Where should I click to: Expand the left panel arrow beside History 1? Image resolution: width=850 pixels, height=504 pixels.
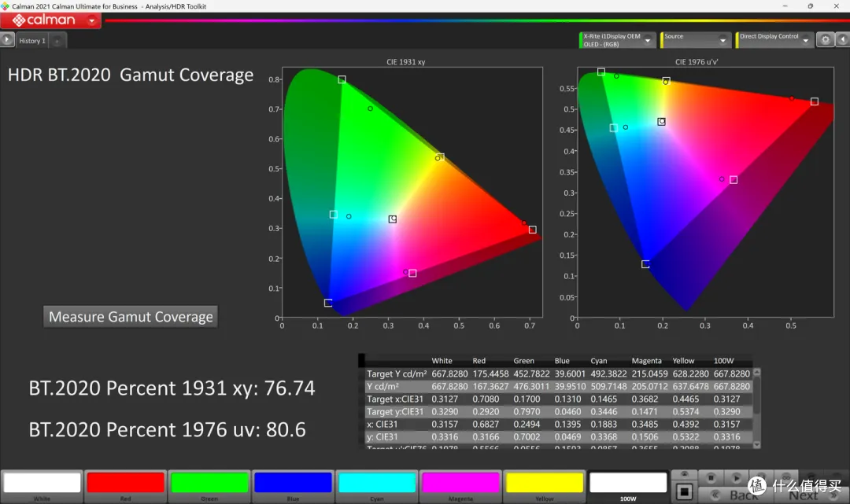[6, 40]
